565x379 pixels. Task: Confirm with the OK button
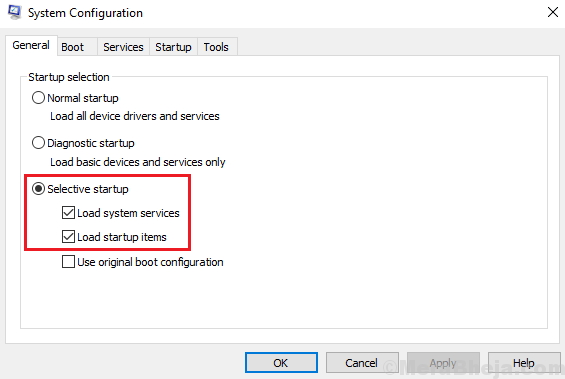(x=281, y=362)
